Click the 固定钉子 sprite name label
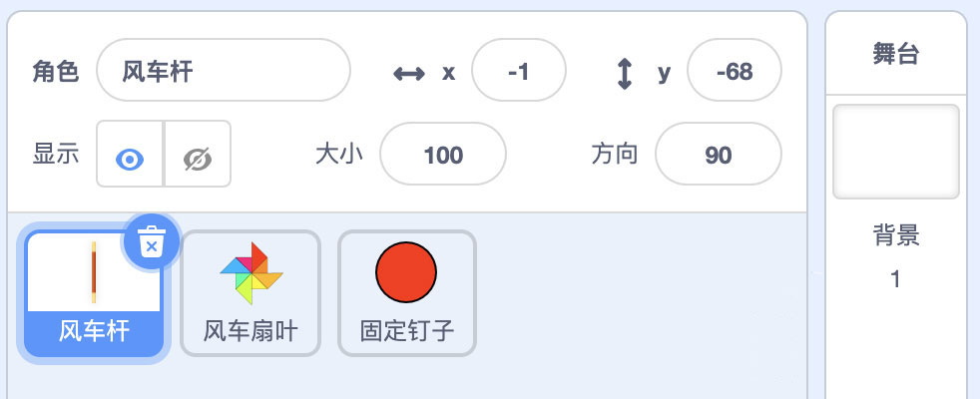 click(x=406, y=331)
